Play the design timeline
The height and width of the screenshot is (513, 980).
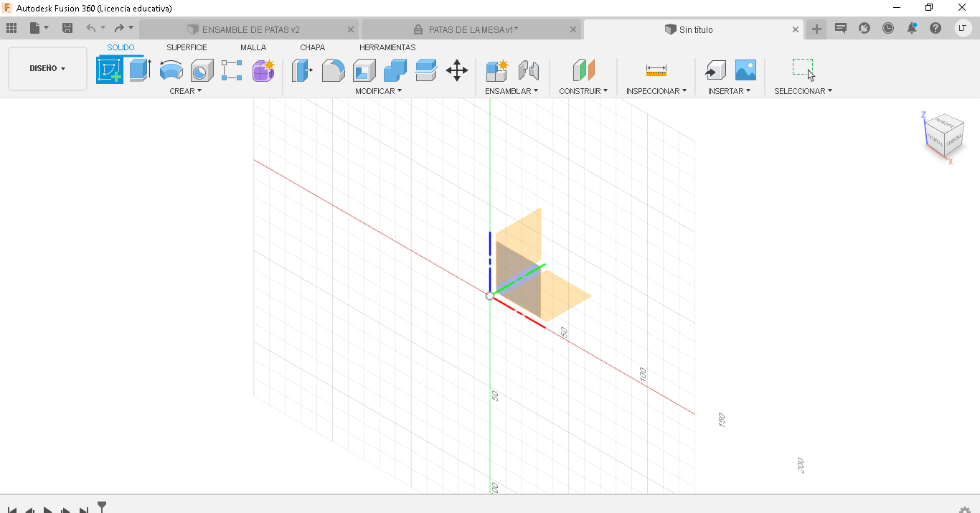coord(48,510)
